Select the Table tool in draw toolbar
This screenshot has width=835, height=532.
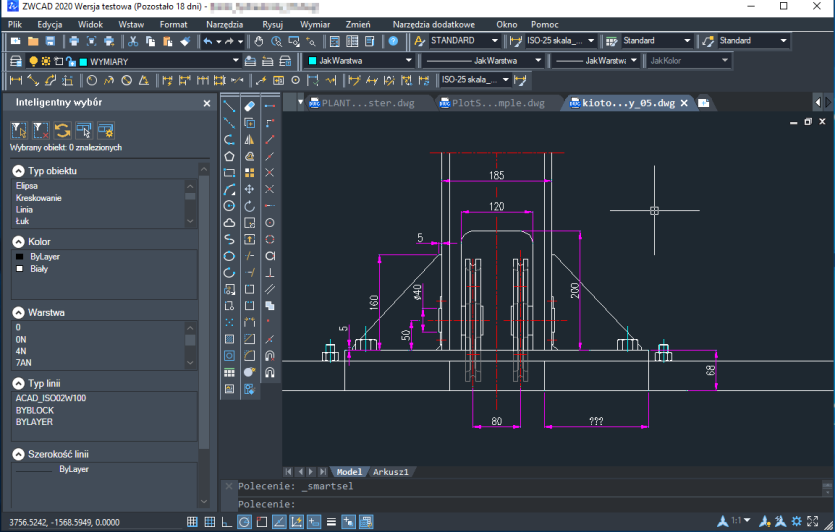pyautogui.click(x=229, y=372)
